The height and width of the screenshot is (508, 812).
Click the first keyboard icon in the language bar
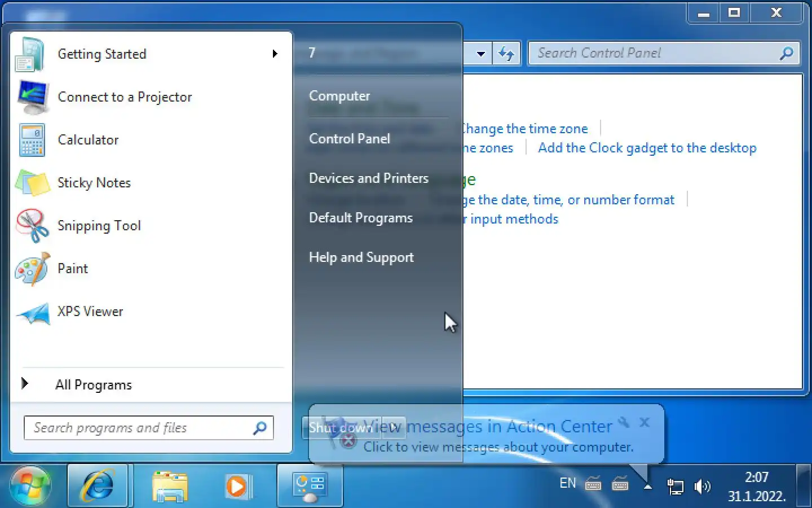[593, 484]
